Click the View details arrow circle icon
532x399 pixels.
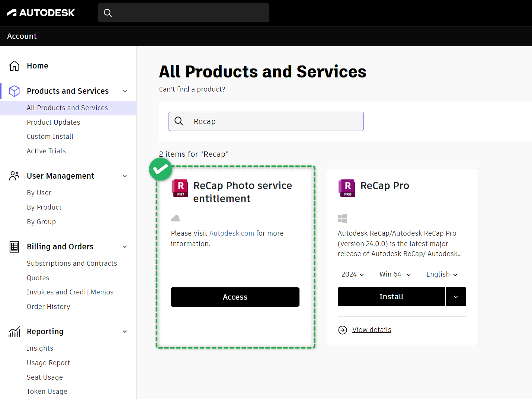coord(343,330)
